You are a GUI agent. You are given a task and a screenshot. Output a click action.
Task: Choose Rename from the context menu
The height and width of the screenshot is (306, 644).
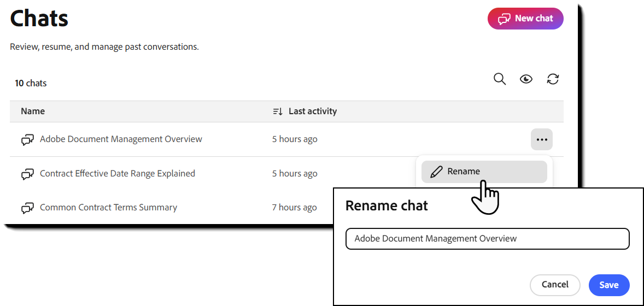coord(484,172)
